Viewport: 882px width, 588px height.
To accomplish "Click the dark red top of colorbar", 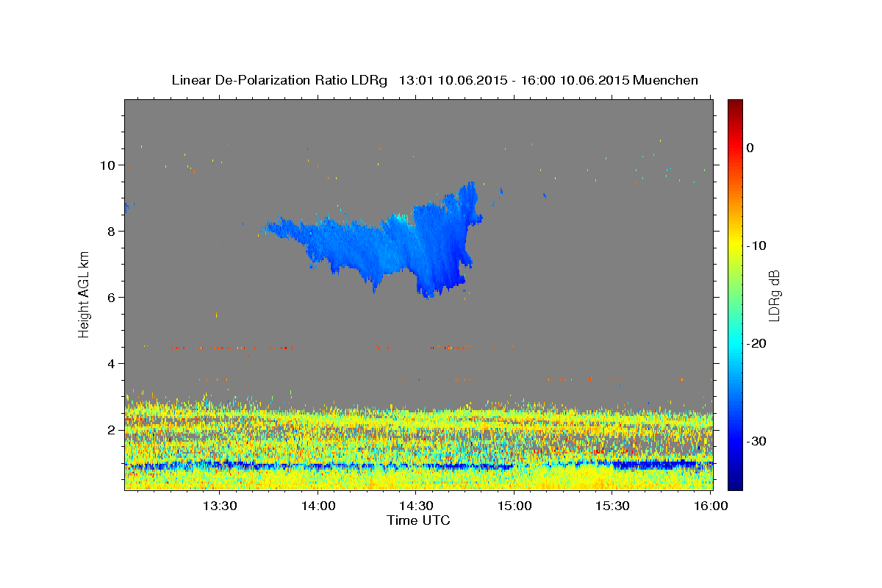I will point(735,107).
